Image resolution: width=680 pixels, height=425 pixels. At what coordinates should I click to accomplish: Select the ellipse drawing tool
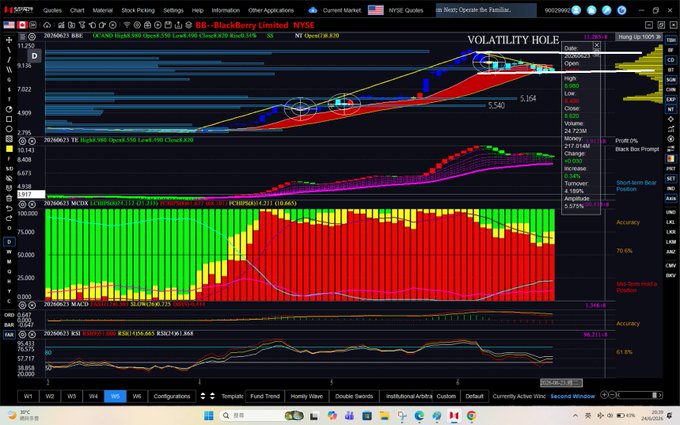click(x=9, y=129)
